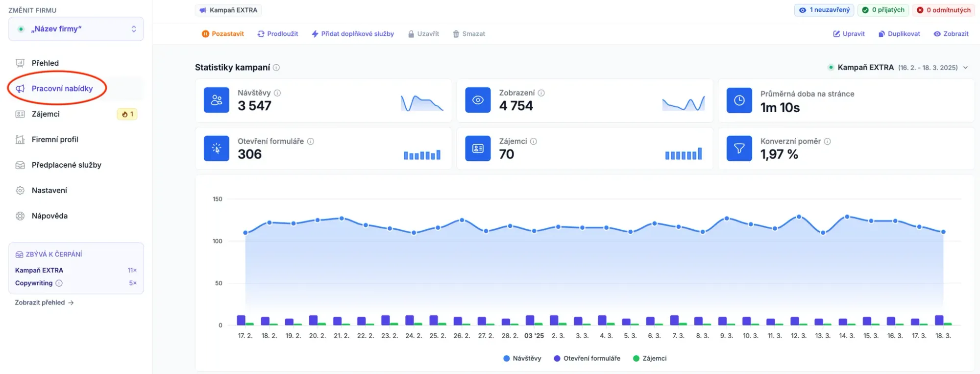
Task: Click the Smazat trash icon
Action: [456, 34]
